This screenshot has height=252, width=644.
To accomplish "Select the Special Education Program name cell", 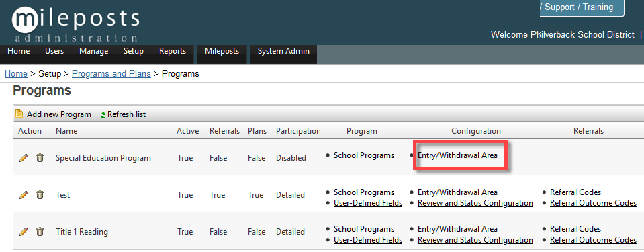I will [x=103, y=158].
